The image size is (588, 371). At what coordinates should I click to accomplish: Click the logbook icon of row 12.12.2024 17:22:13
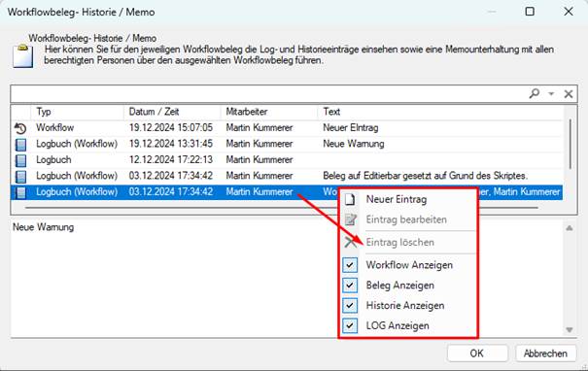[x=20, y=160]
